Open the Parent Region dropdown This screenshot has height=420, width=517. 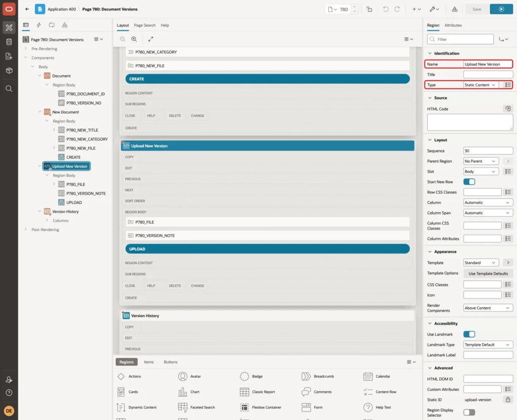click(481, 161)
